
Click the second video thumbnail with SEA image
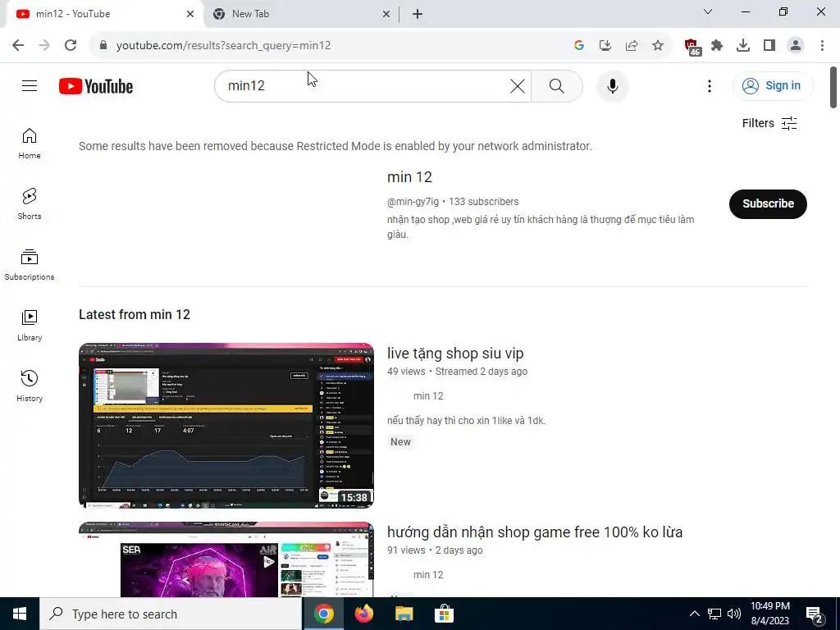point(226,559)
